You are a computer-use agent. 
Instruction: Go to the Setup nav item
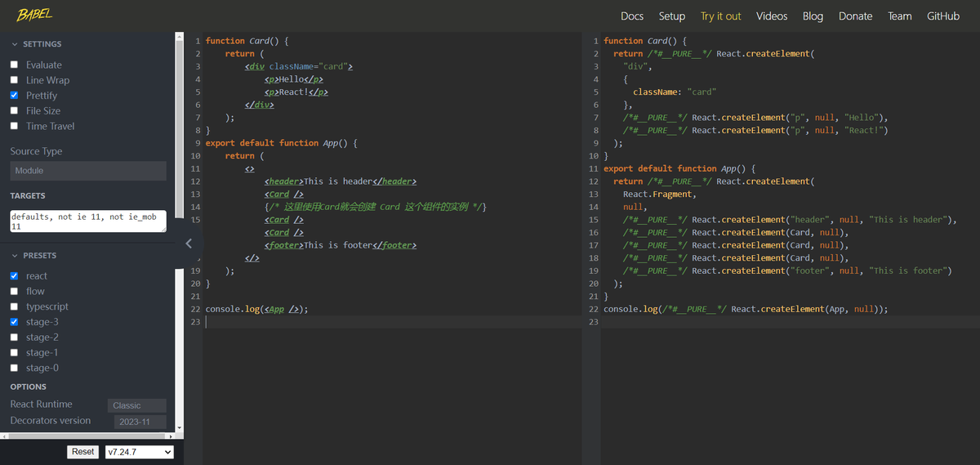[x=672, y=16]
